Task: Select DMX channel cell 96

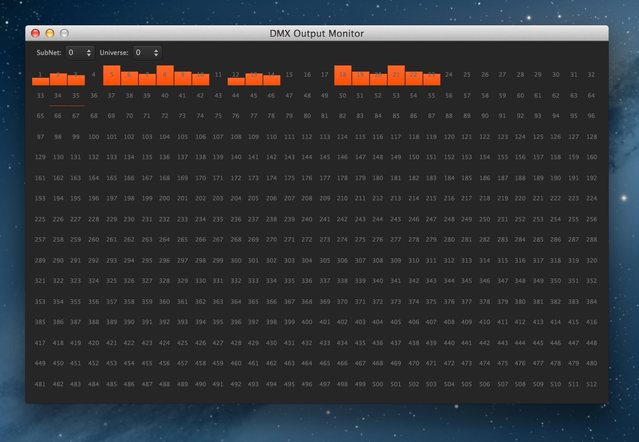Action: pyautogui.click(x=591, y=116)
